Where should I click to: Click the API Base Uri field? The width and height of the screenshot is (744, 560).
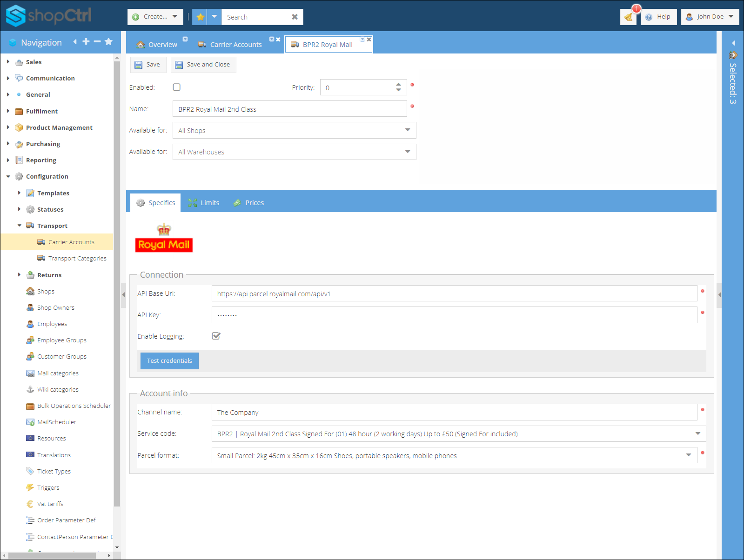pyautogui.click(x=454, y=293)
